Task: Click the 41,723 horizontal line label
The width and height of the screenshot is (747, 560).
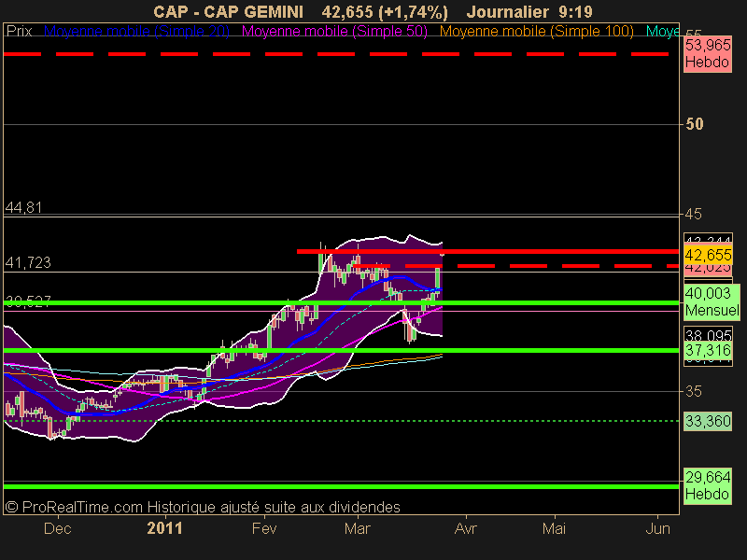Action: point(28,263)
